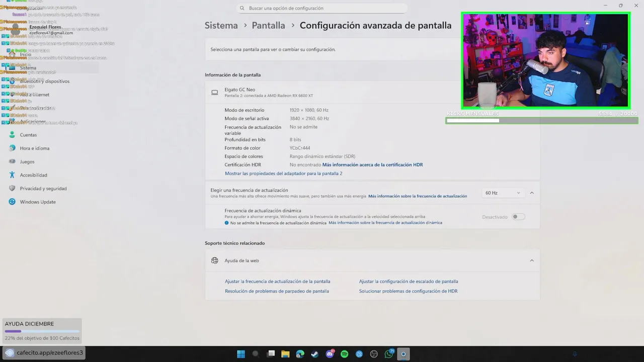Viewport: 644px width, 362px height.
Task: Open Discord from the taskbar
Action: click(330, 354)
